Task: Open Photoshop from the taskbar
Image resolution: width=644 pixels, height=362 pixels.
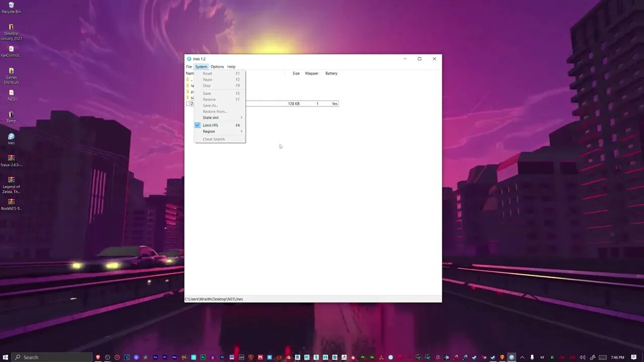Action: pos(222,357)
